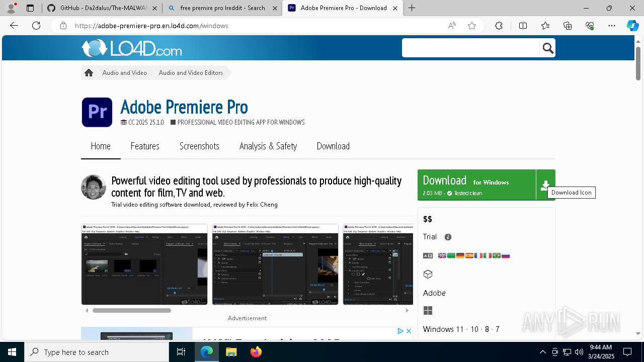This screenshot has width=644, height=362.
Task: Click gallery scroll right arrow
Action: point(407,311)
